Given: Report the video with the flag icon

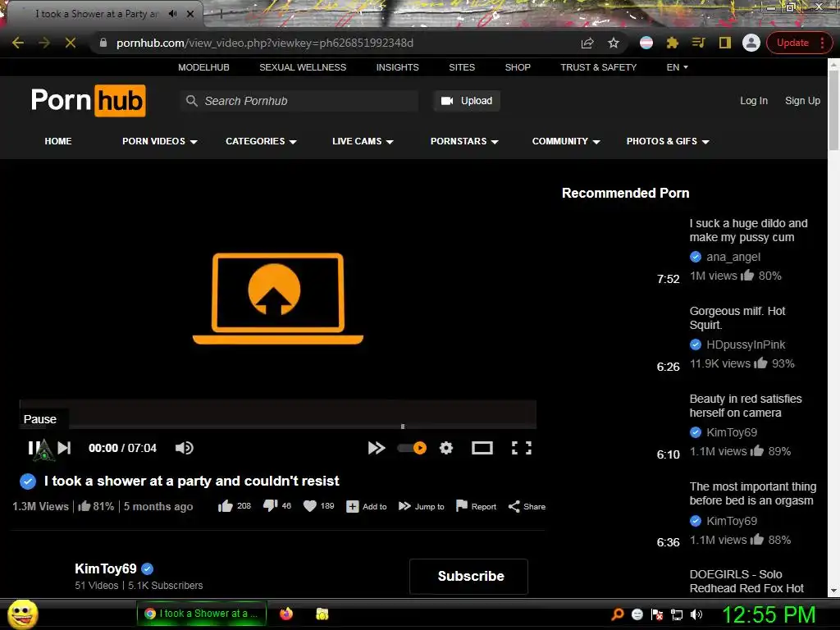Looking at the screenshot, I should point(476,506).
